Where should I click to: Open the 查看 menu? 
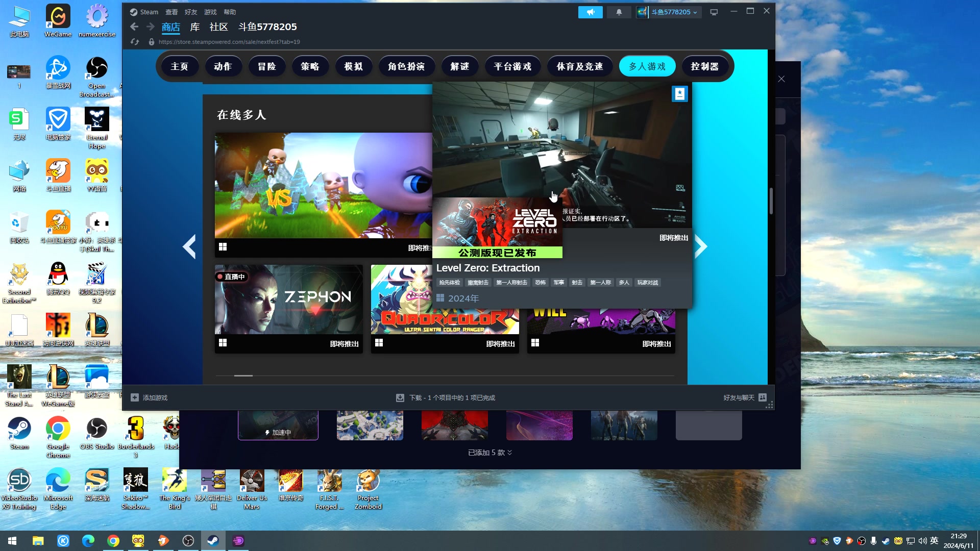(x=171, y=12)
